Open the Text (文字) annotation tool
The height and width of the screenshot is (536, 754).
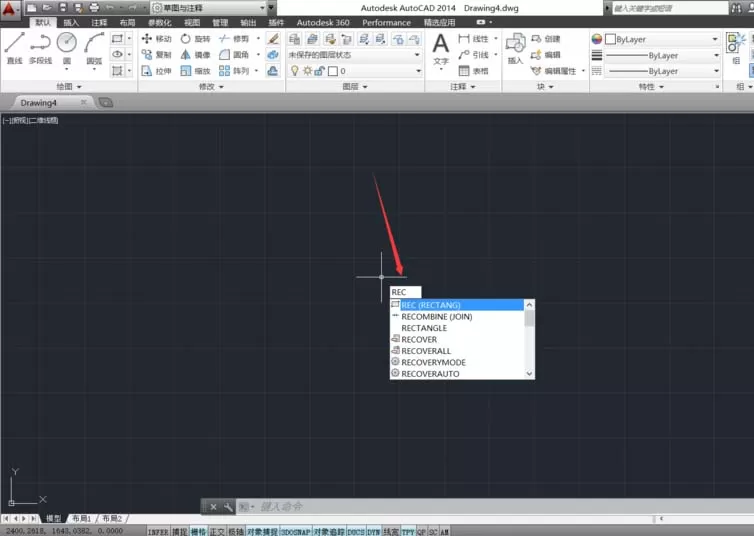point(440,50)
